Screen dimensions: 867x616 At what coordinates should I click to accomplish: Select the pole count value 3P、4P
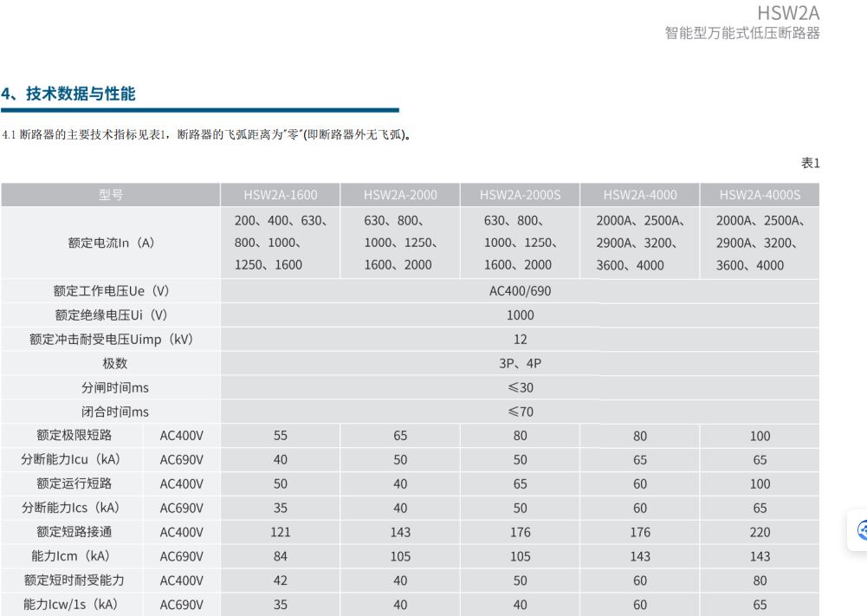click(x=521, y=363)
